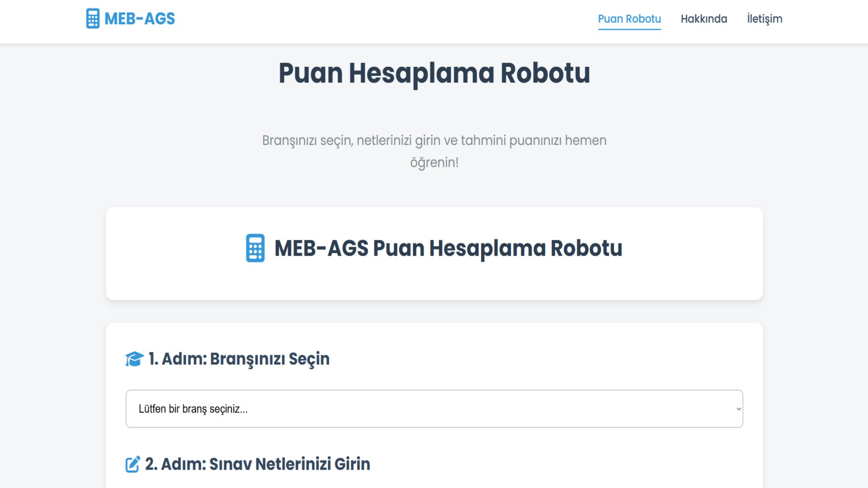Click the "Branşınızı seçin, netlerinizi girin" subtitle line

pyautogui.click(x=434, y=141)
